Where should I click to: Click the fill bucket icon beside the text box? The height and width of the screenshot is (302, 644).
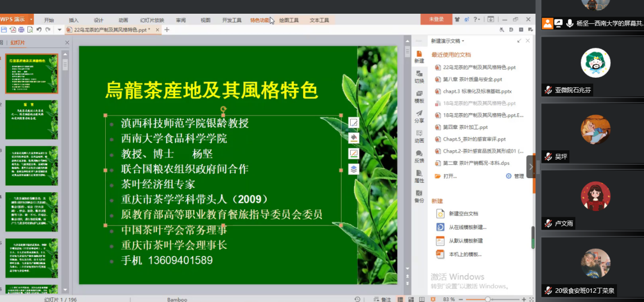coord(354,138)
